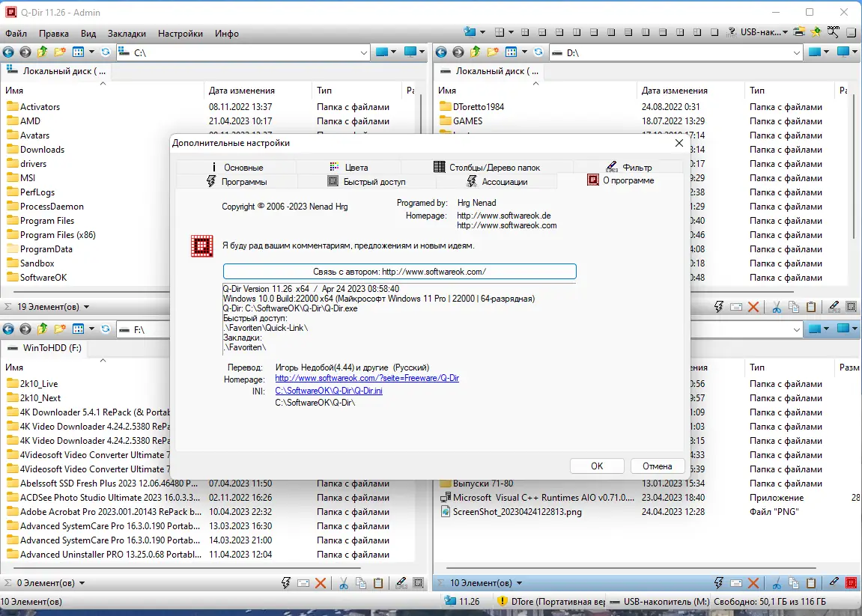This screenshot has width=862, height=616.
Task: Click OK in Дополнительные настройки dialog
Action: click(597, 466)
